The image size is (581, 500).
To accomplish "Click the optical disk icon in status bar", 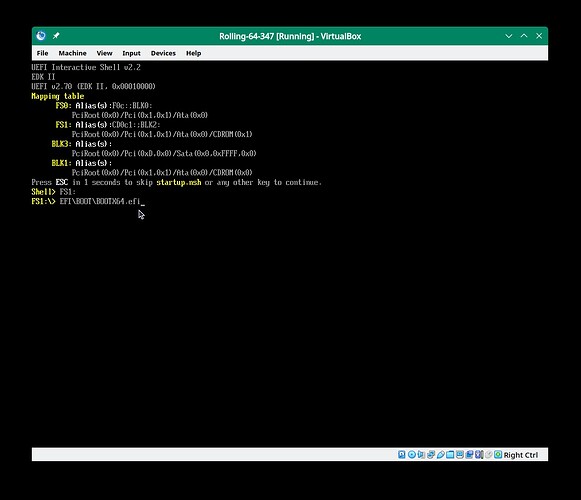I will click(x=412, y=454).
